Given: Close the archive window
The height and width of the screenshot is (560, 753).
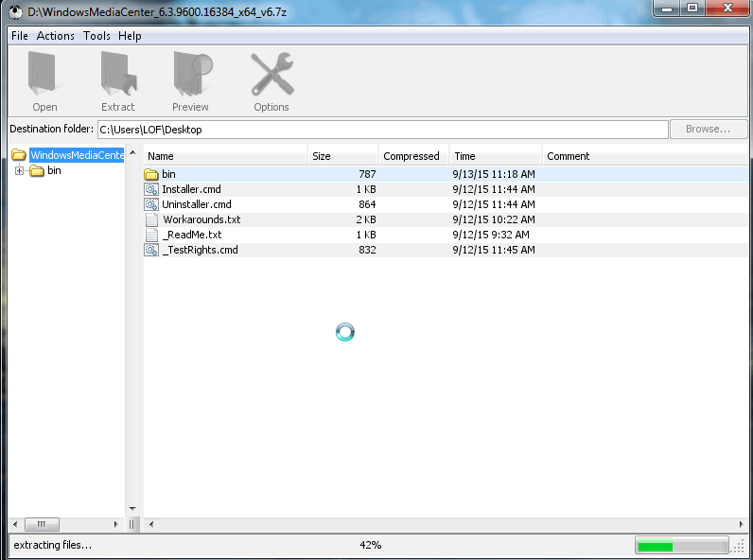Looking at the screenshot, I should coord(727,8).
